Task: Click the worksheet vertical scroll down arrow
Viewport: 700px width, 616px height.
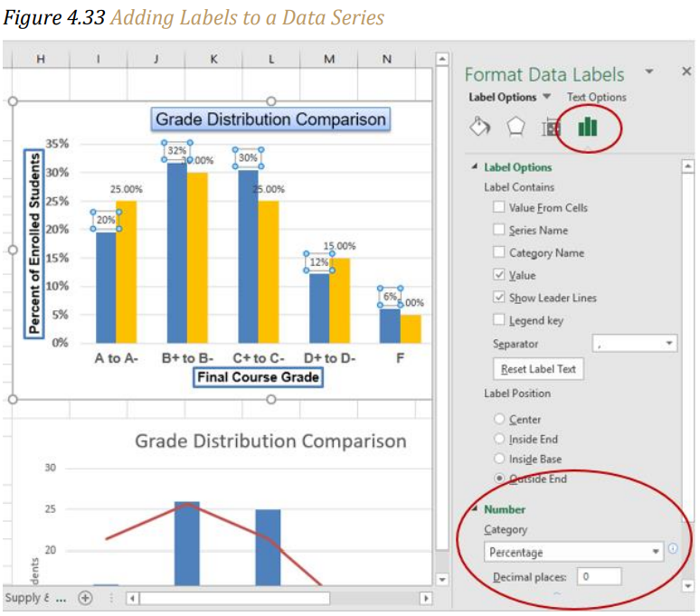Action: click(442, 580)
